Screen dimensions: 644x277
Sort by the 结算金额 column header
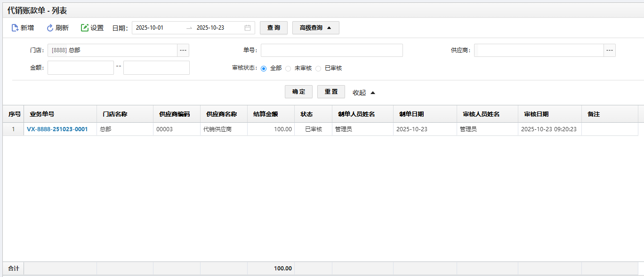point(266,114)
